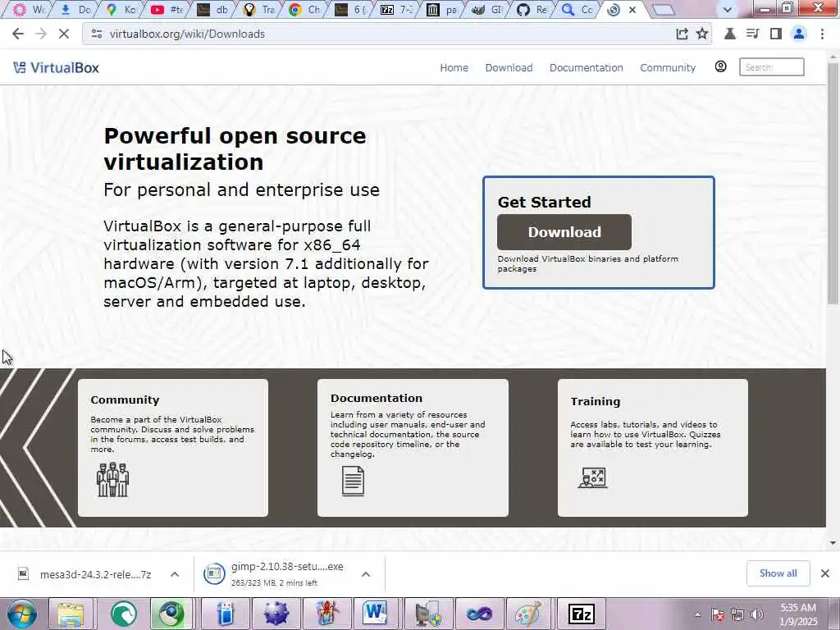Click the gimp setup download file icon
The image size is (840, 630).
(214, 573)
